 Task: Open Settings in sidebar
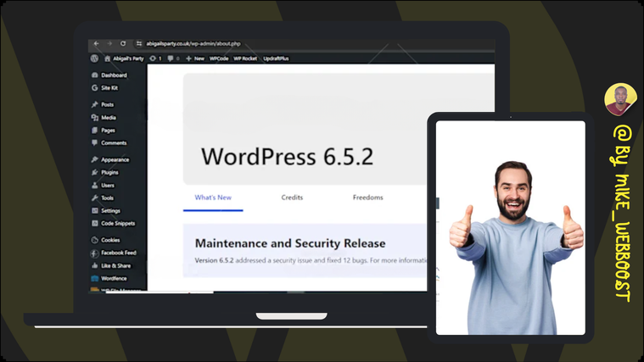(106, 210)
